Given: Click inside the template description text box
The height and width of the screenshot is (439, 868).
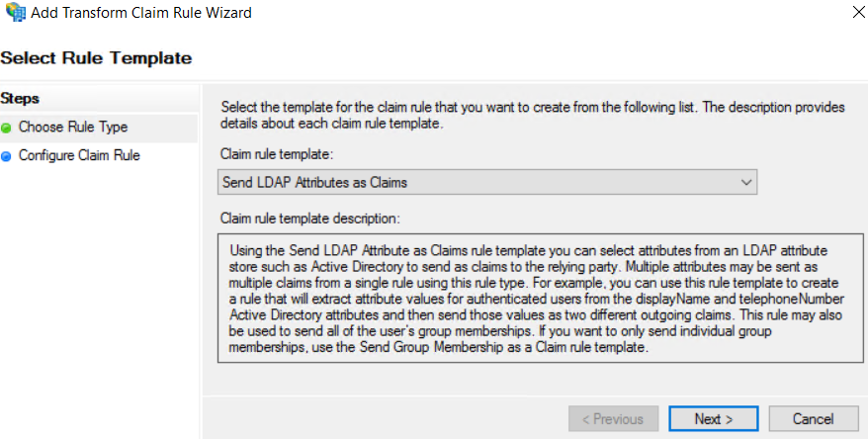Looking at the screenshot, I should [541, 299].
